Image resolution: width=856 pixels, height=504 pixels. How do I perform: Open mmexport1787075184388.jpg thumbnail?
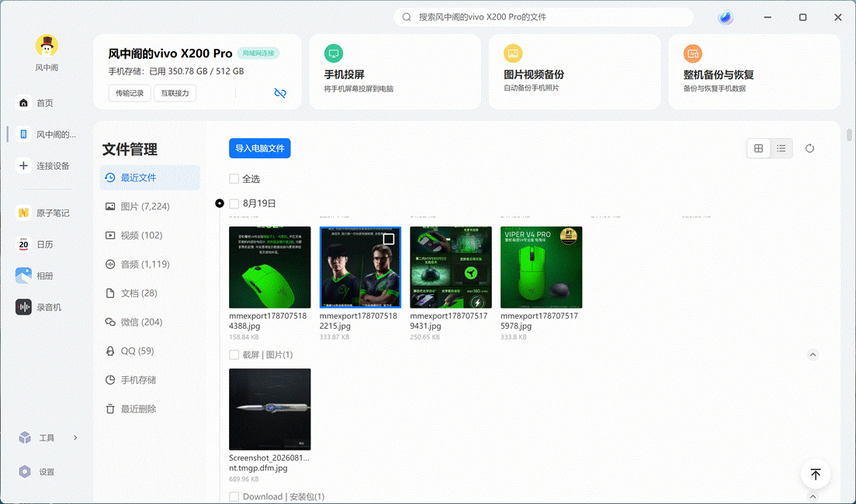270,268
